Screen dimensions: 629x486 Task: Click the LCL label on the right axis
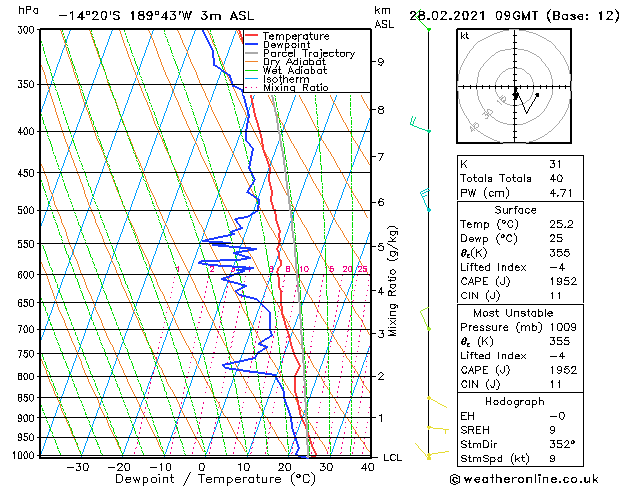click(x=392, y=458)
